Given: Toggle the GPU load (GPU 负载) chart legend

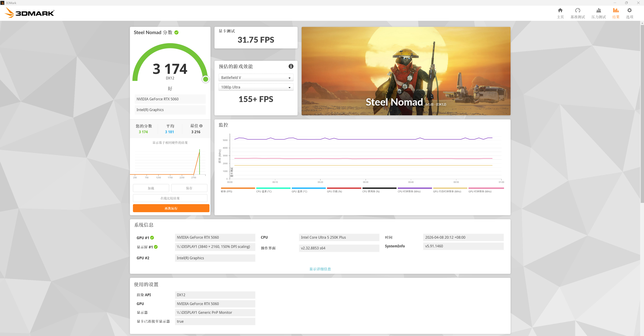Looking at the screenshot, I should (334, 191).
